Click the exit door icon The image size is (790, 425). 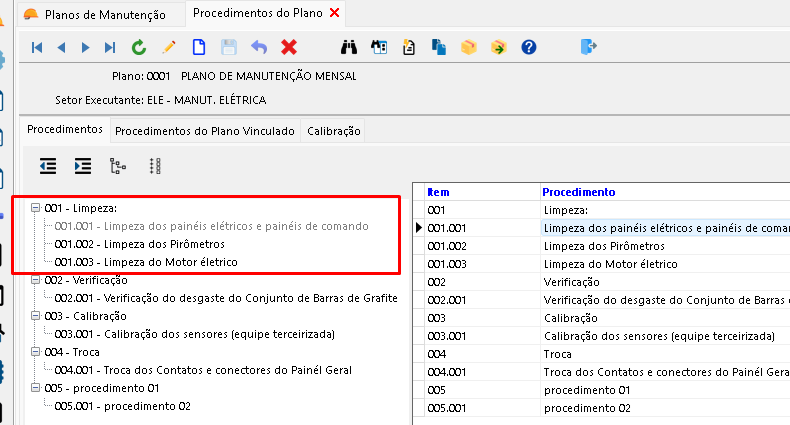coord(588,47)
